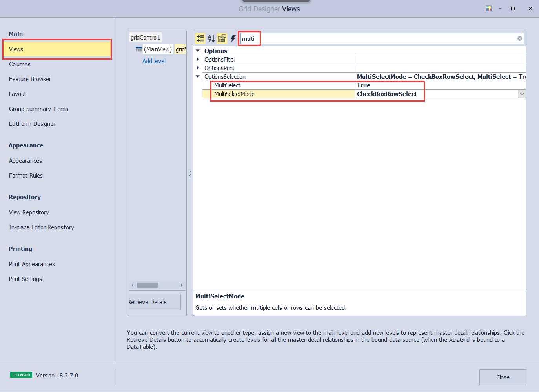This screenshot has height=392, width=539.
Task: Close the Grid Designer window
Action: [530, 8]
